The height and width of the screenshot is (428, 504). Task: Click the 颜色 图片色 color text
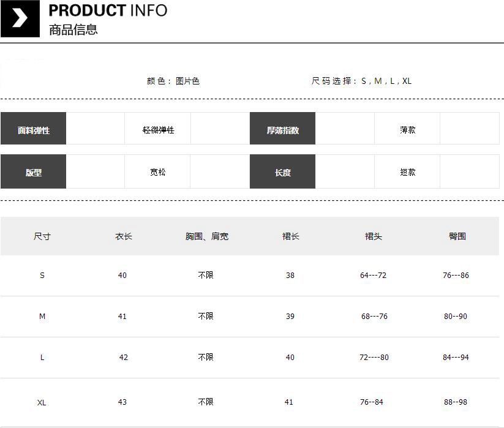(173, 81)
